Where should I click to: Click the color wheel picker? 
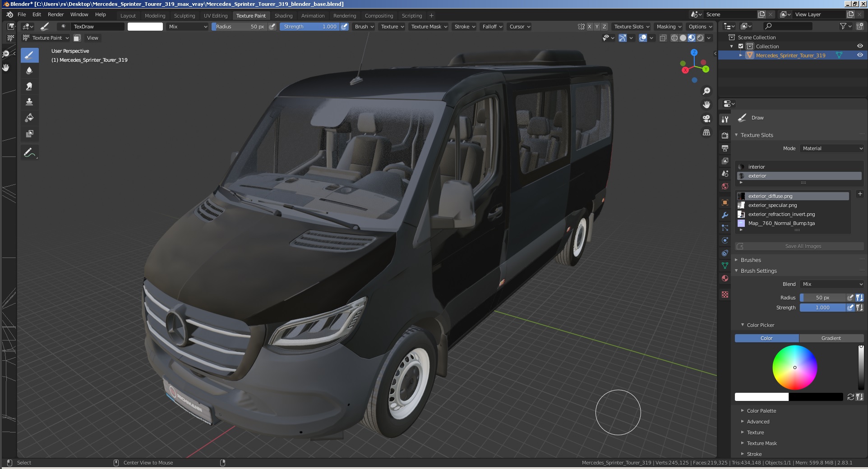pyautogui.click(x=795, y=368)
